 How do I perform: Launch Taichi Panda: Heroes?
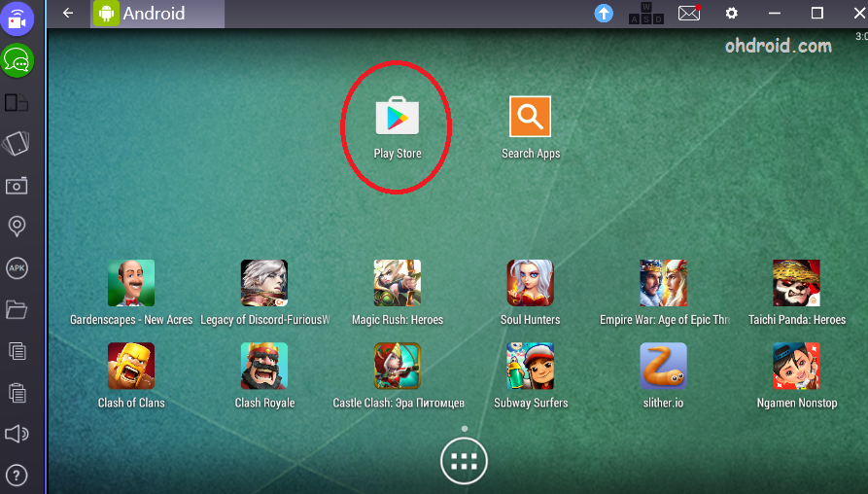pyautogui.click(x=797, y=283)
